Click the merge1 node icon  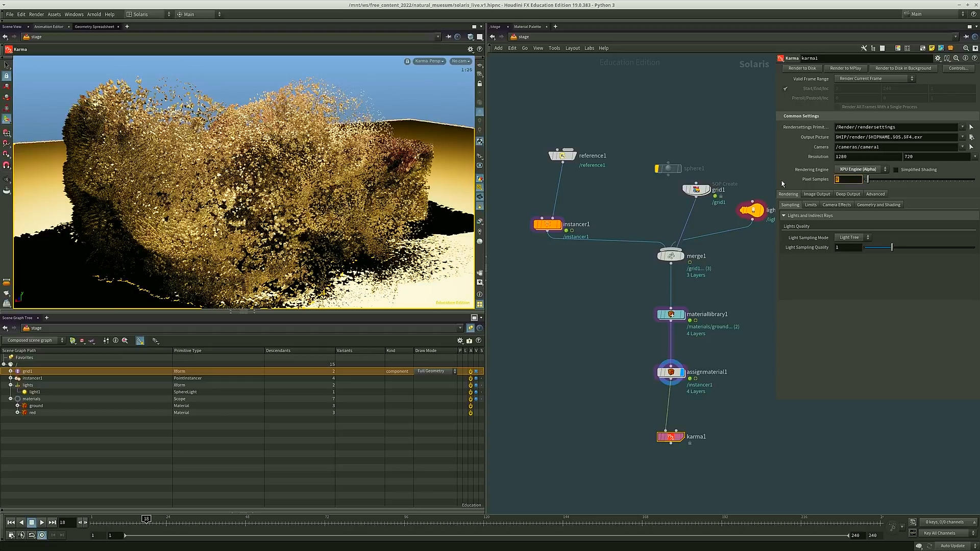671,256
